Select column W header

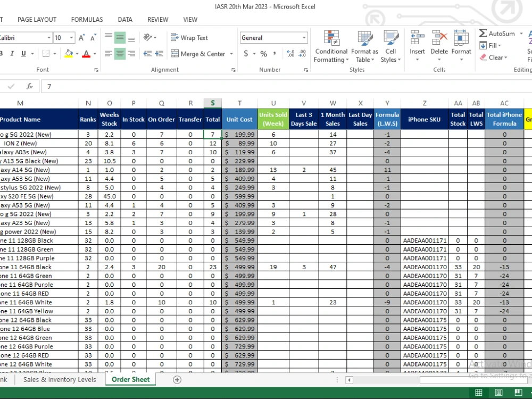click(x=333, y=103)
